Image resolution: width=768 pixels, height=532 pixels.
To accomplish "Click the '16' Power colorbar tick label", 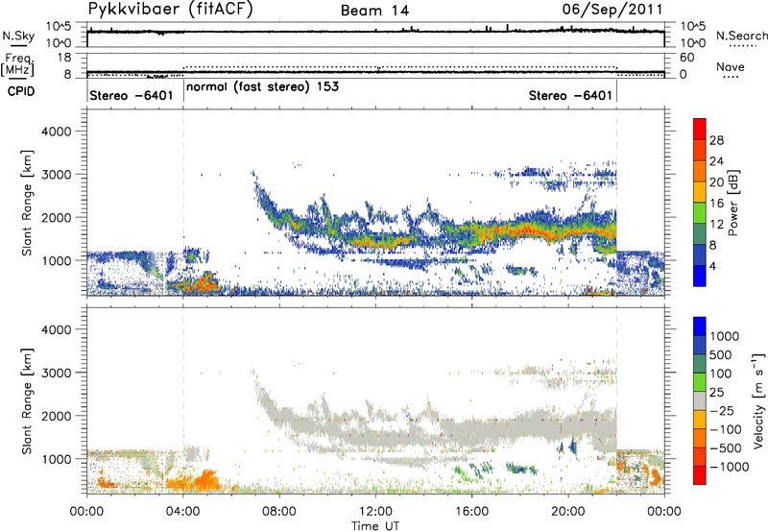I will (x=716, y=204).
